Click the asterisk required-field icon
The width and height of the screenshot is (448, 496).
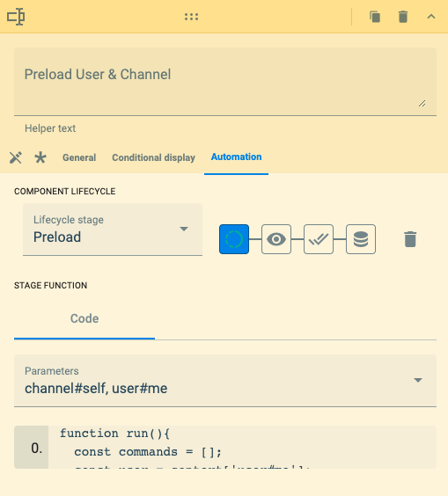[40, 157]
